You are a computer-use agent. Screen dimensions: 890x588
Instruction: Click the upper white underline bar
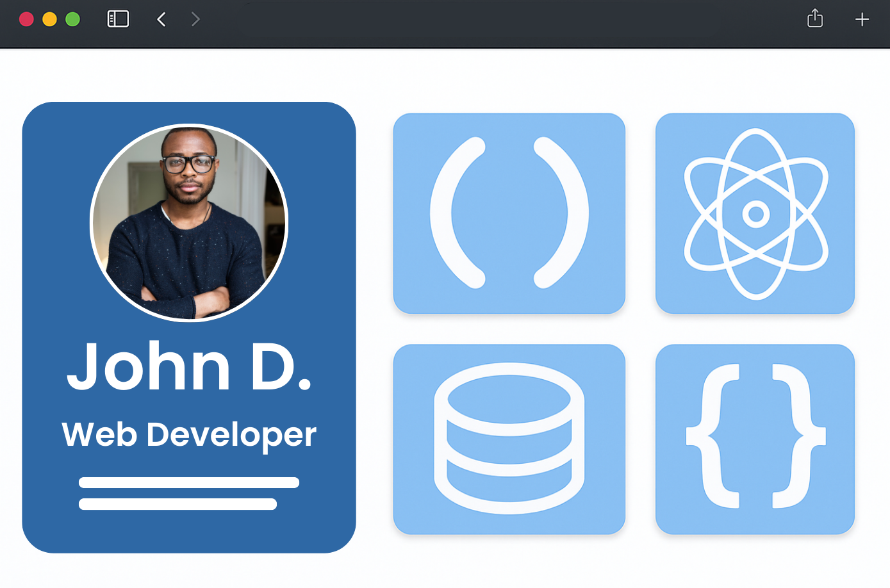189,482
